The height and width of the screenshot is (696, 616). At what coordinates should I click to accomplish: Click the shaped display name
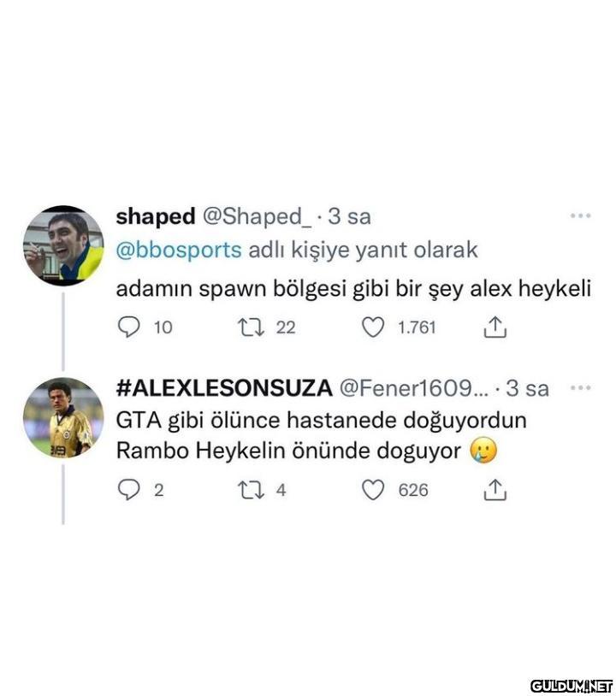[x=156, y=216]
